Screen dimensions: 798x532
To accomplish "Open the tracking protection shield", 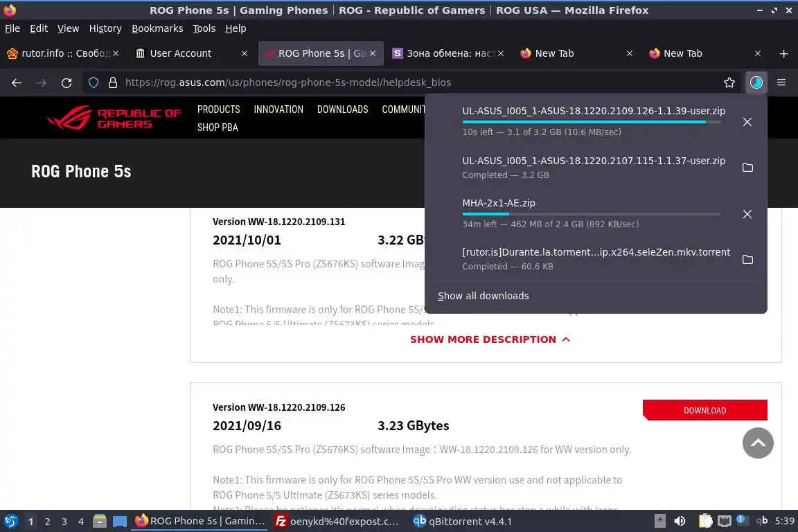I will (x=94, y=82).
